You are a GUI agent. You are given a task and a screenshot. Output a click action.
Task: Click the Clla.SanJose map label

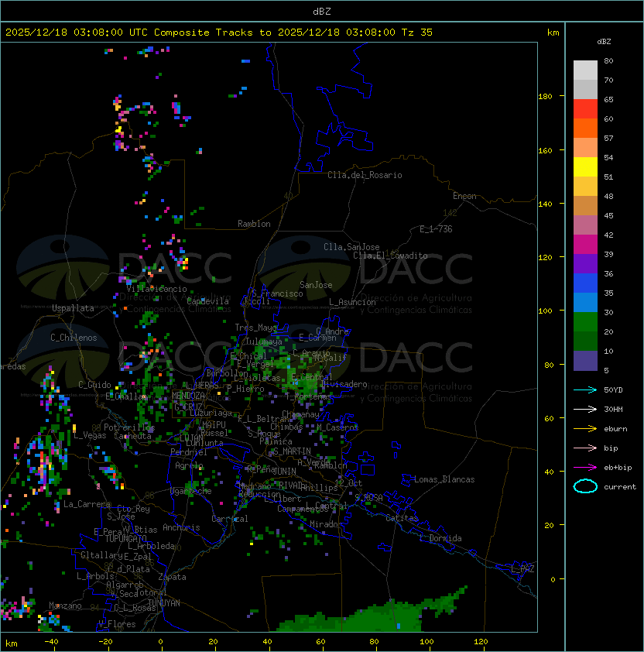351,247
